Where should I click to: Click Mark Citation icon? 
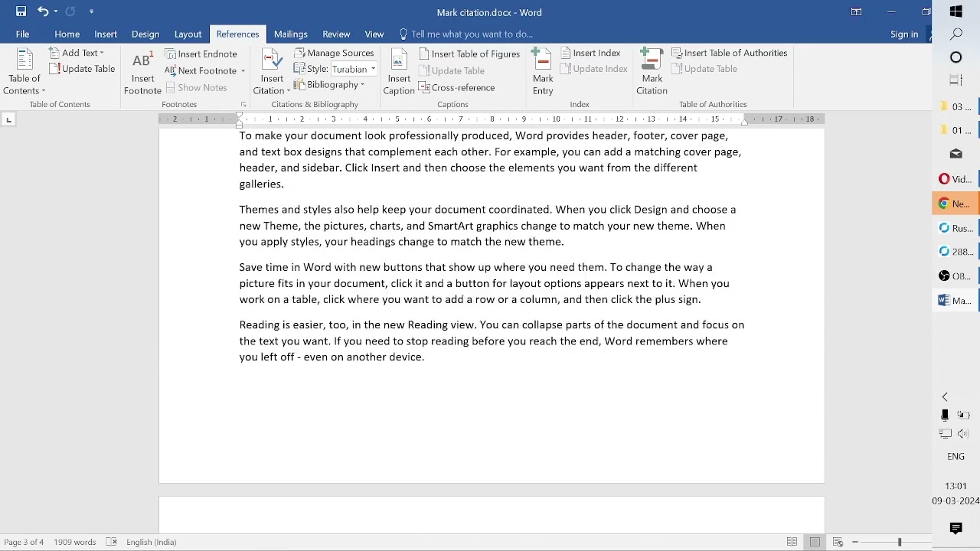(652, 72)
